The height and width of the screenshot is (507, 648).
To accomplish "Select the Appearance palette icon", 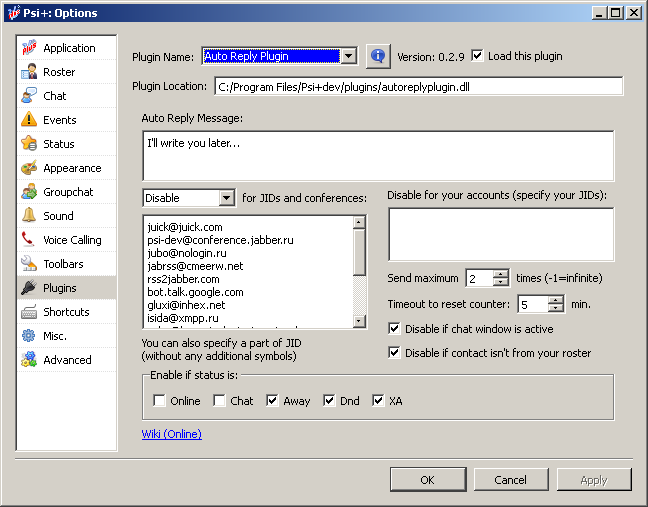I will 28,168.
